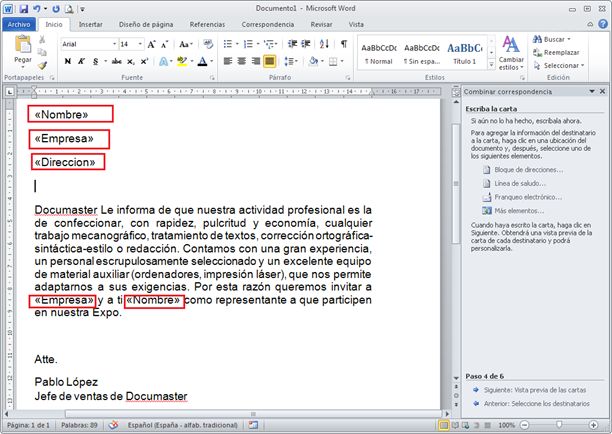This screenshot has height=434, width=612.
Task: Switch to Print Layout view in status bar
Action: click(x=444, y=425)
